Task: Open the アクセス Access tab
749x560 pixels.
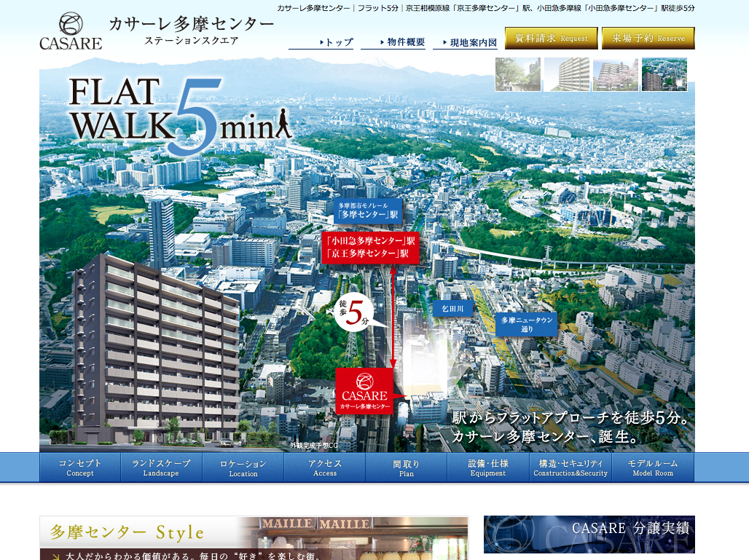Action: [325, 468]
